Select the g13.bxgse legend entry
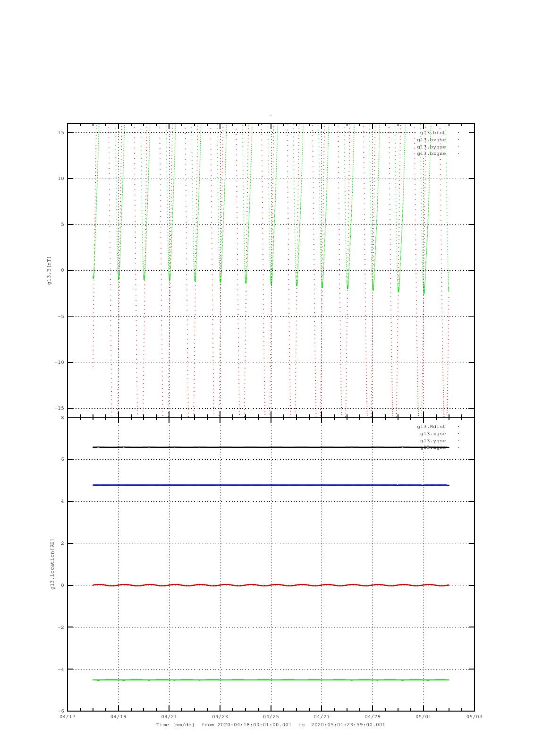This screenshot has height=756, width=534. tap(431, 140)
